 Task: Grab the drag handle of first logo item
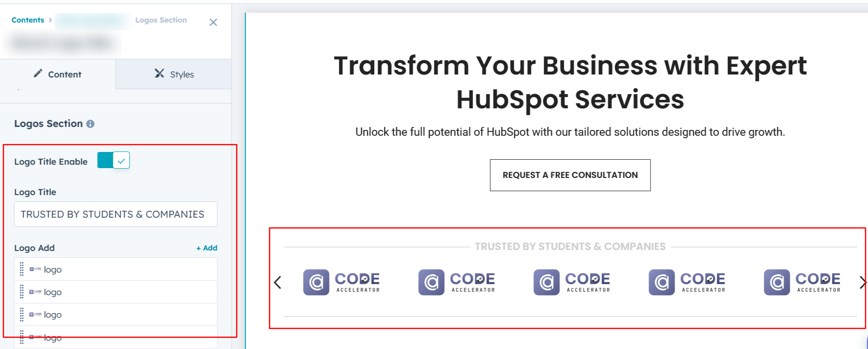pyautogui.click(x=22, y=269)
